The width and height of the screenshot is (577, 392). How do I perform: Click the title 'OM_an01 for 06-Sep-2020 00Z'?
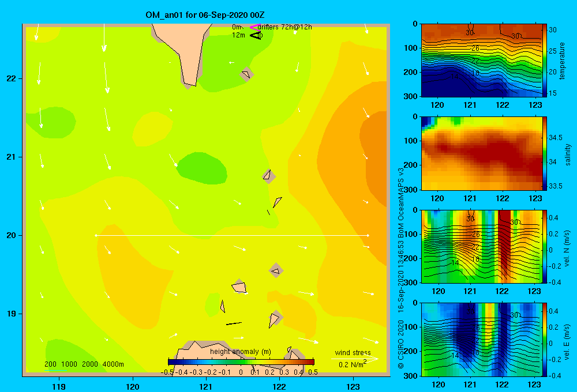pyautogui.click(x=205, y=15)
